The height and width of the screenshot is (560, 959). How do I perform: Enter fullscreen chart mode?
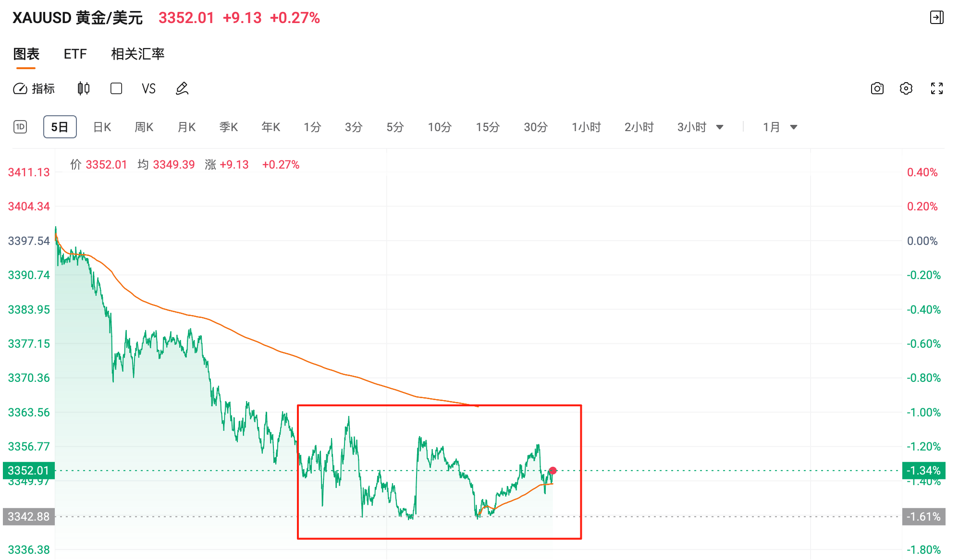click(936, 89)
